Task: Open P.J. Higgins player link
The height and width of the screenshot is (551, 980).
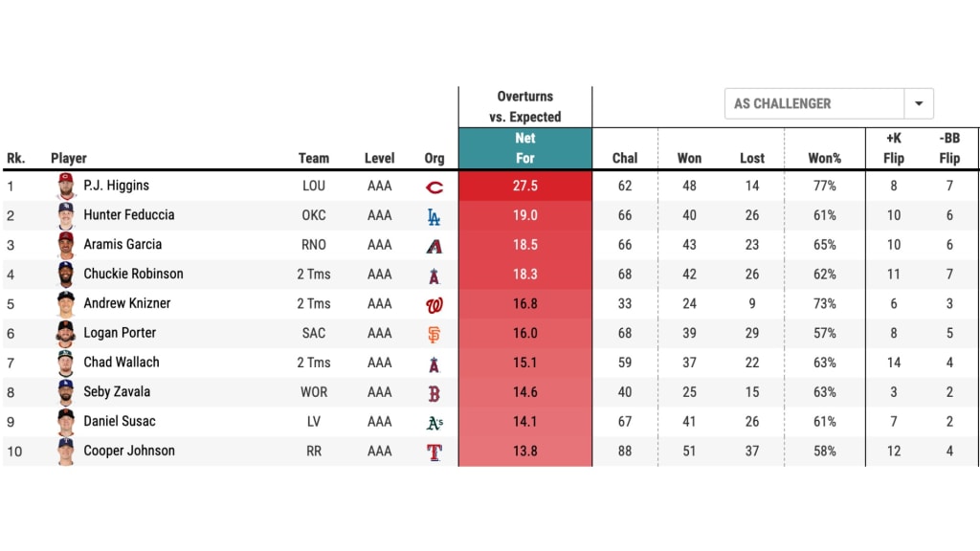Action: coord(116,186)
